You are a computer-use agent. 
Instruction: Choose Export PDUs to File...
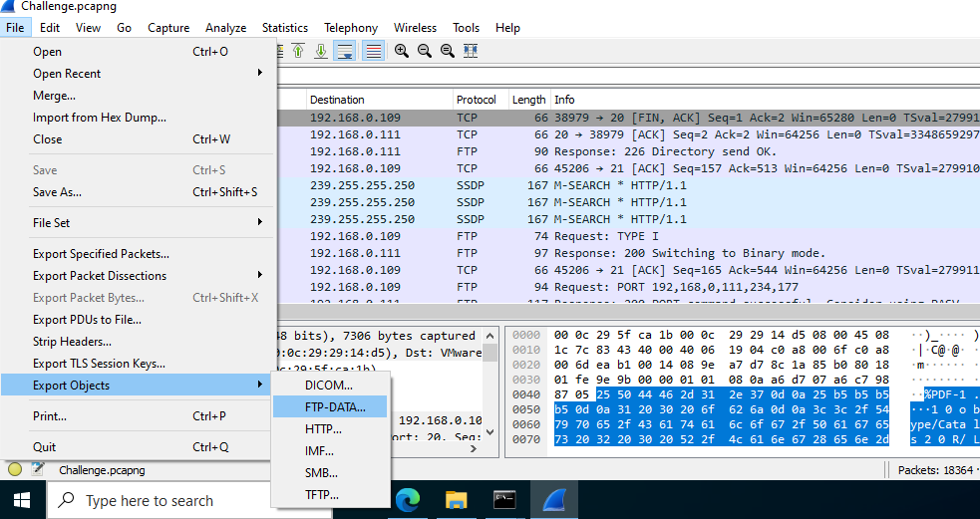[138, 319]
